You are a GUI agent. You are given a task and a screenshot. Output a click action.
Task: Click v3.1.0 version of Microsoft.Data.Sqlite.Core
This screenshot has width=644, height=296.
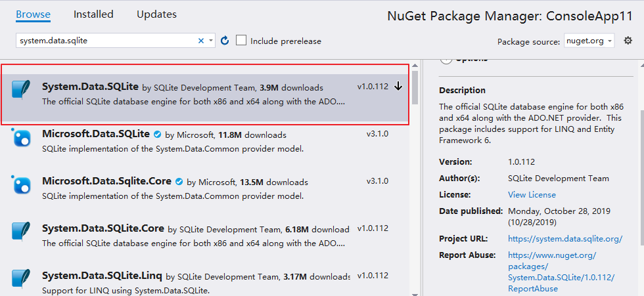pyautogui.click(x=377, y=181)
